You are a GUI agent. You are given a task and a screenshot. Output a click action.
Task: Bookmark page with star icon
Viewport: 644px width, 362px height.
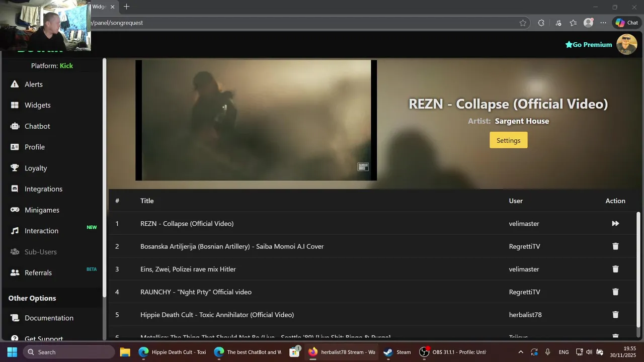coord(523,23)
